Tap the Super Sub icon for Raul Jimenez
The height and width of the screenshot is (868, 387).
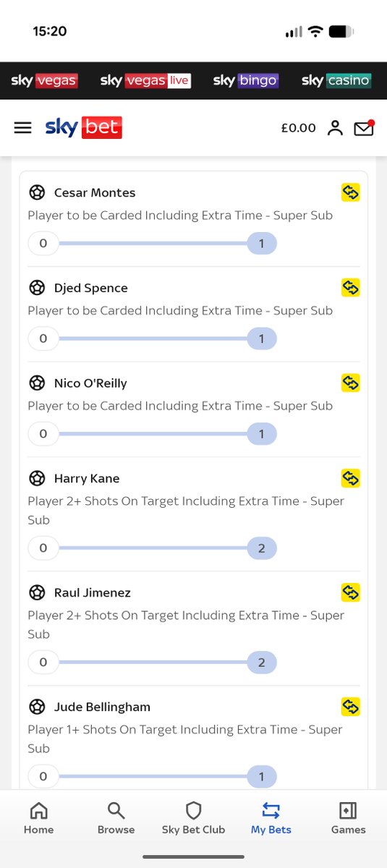click(351, 592)
